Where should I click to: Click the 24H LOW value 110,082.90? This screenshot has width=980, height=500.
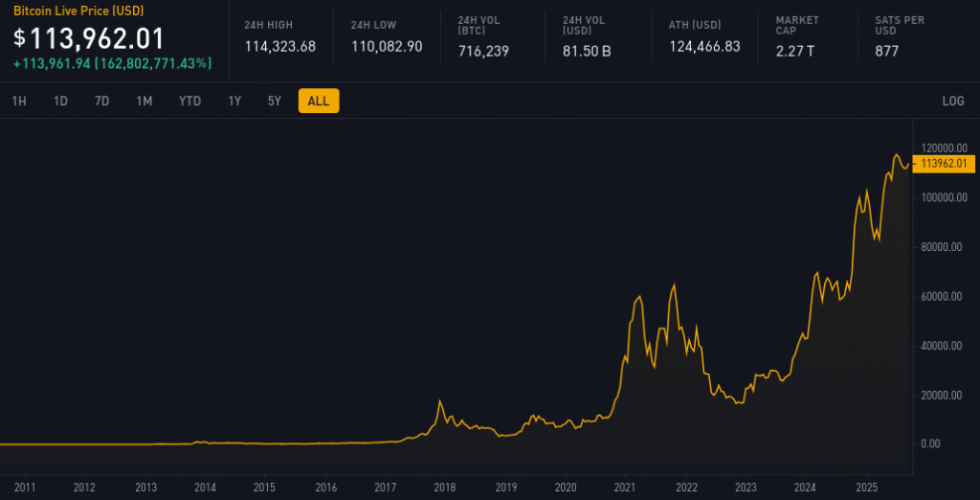(387, 47)
